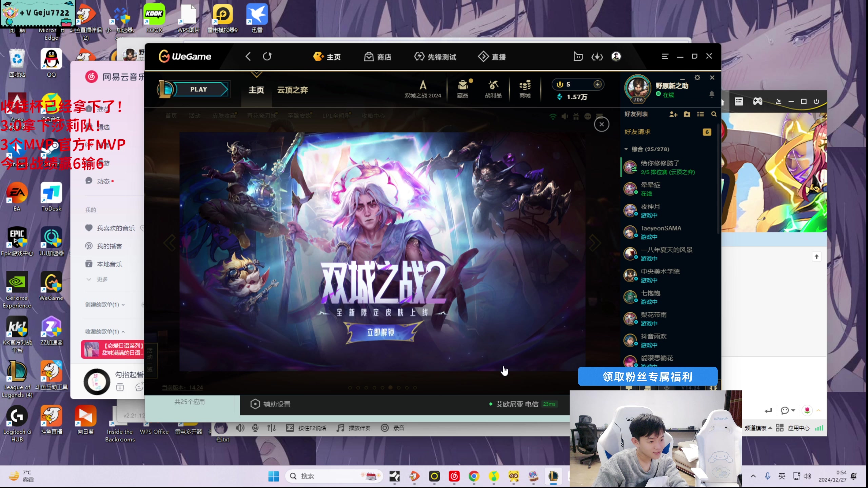Refresh the WeGame page
Viewport: 868px width, 488px height.
pos(267,57)
